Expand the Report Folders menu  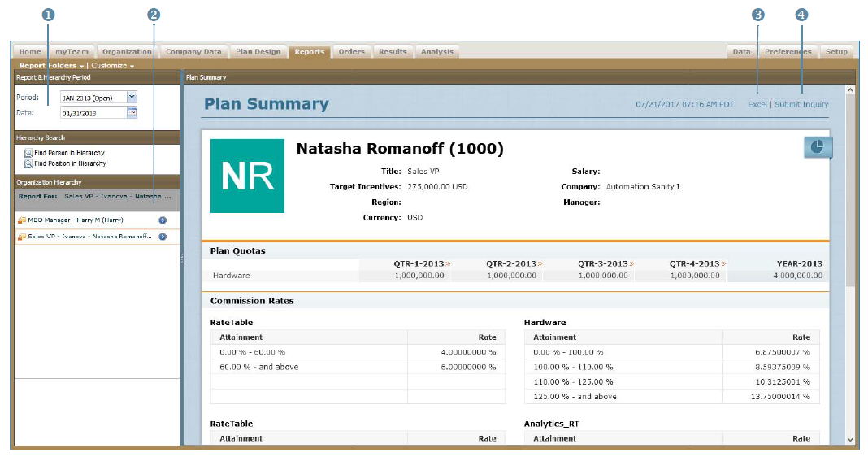coord(51,65)
